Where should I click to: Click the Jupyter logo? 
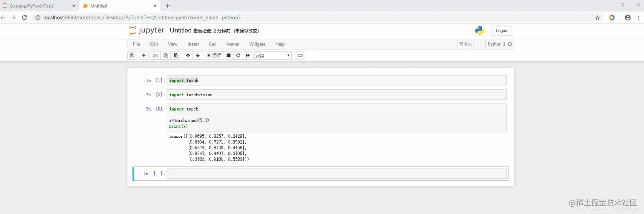pyautogui.click(x=147, y=31)
